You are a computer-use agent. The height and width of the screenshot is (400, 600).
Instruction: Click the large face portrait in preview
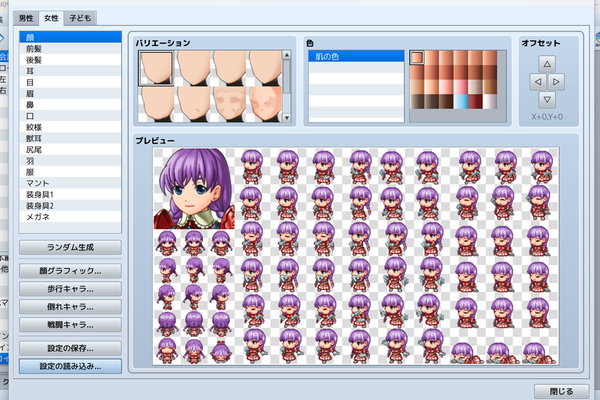[194, 188]
